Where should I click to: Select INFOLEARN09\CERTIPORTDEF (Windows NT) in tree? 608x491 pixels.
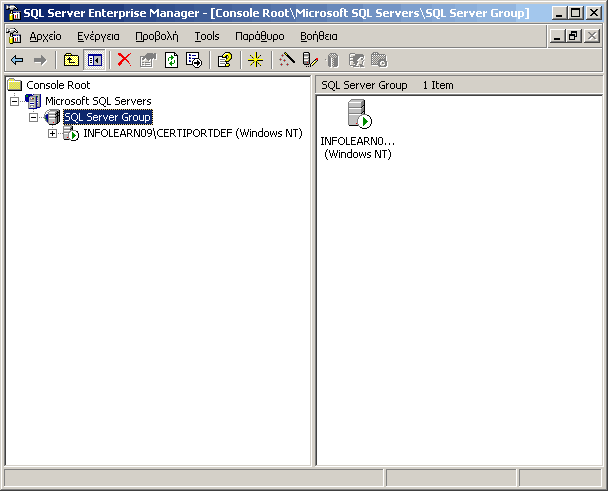click(x=193, y=133)
